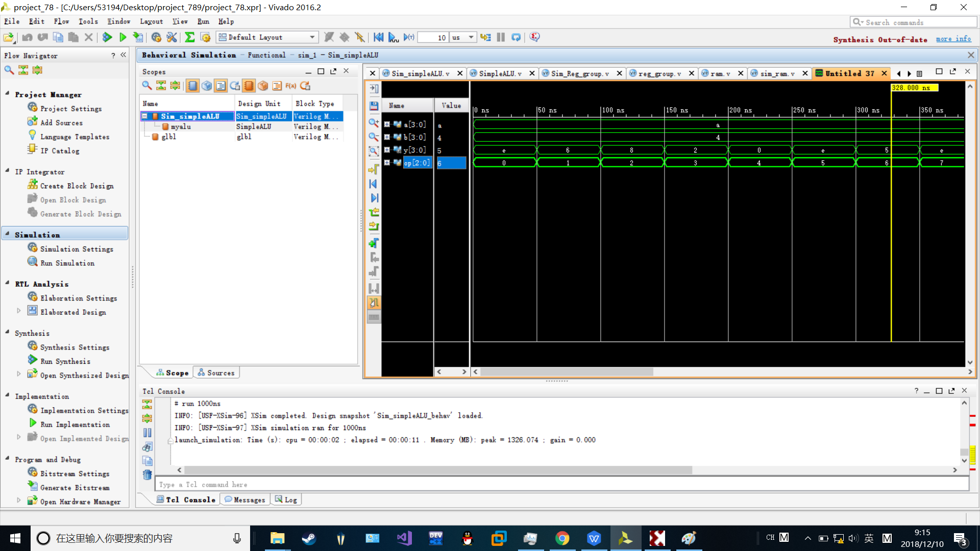The height and width of the screenshot is (551, 980).
Task: Go to waveform time zero
Action: point(374,184)
